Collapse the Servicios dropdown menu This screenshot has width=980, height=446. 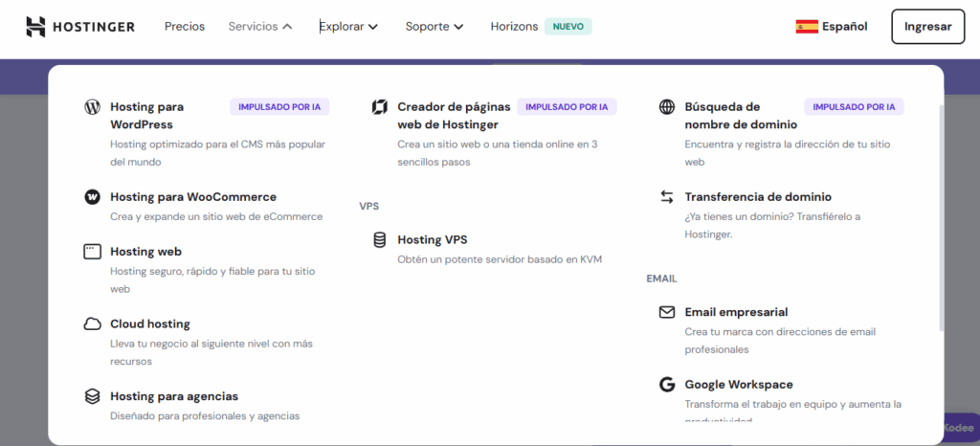[260, 27]
